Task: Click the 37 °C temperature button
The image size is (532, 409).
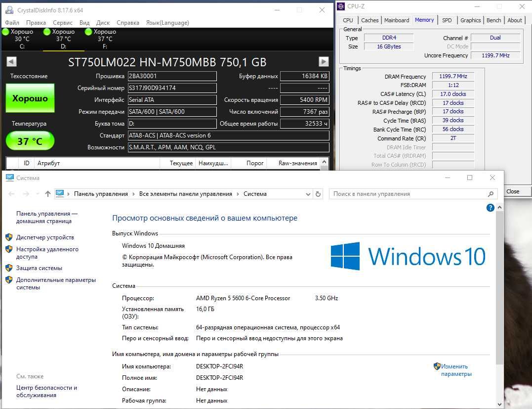Action: (x=30, y=140)
